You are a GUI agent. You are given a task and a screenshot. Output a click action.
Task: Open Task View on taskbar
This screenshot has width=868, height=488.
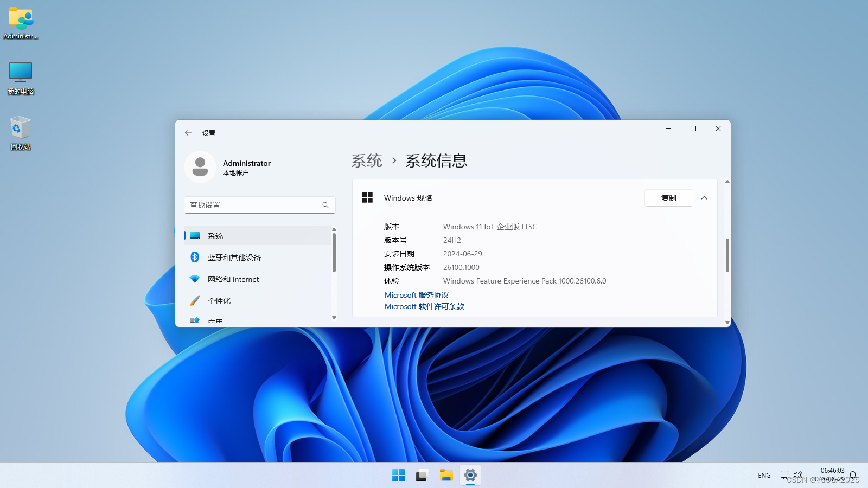pyautogui.click(x=422, y=476)
